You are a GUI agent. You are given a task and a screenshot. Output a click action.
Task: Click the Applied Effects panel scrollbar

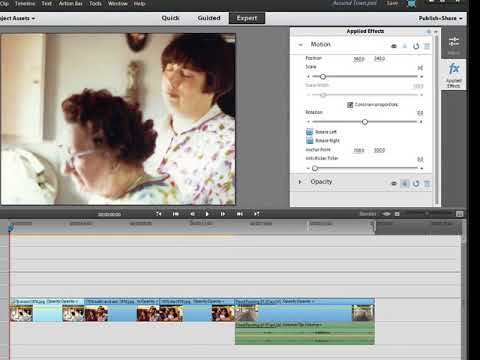[437, 120]
